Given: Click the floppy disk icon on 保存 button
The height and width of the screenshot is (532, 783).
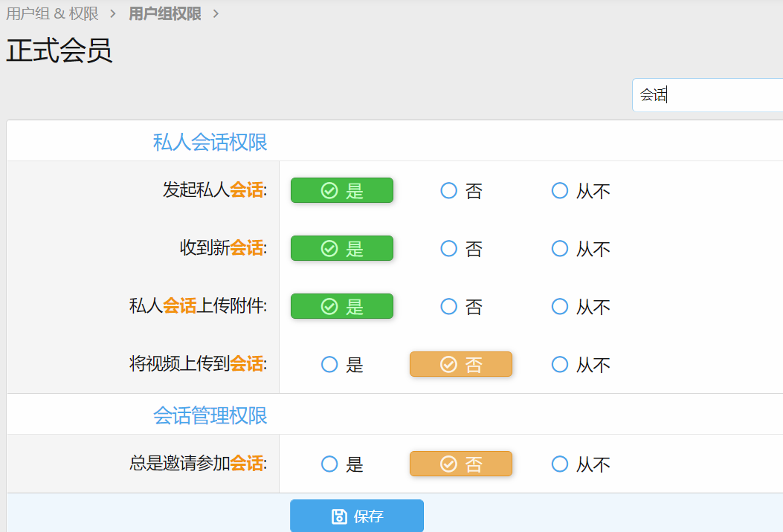Looking at the screenshot, I should [x=339, y=516].
